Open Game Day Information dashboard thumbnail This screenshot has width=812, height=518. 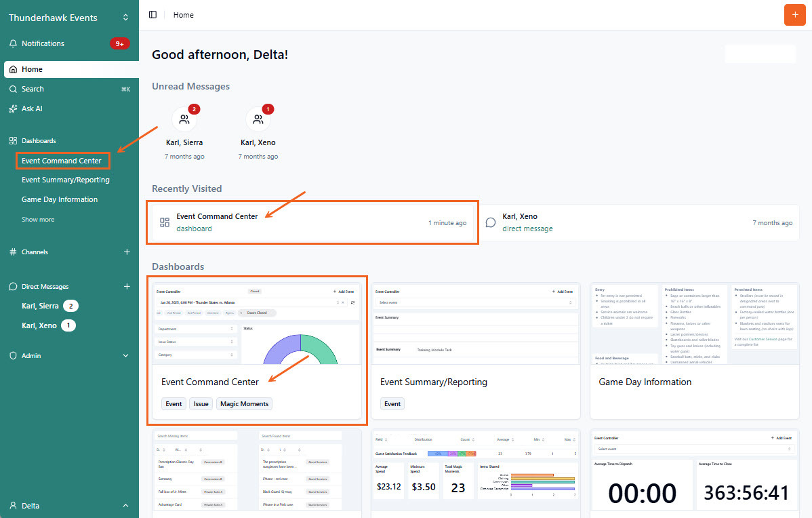(x=695, y=324)
